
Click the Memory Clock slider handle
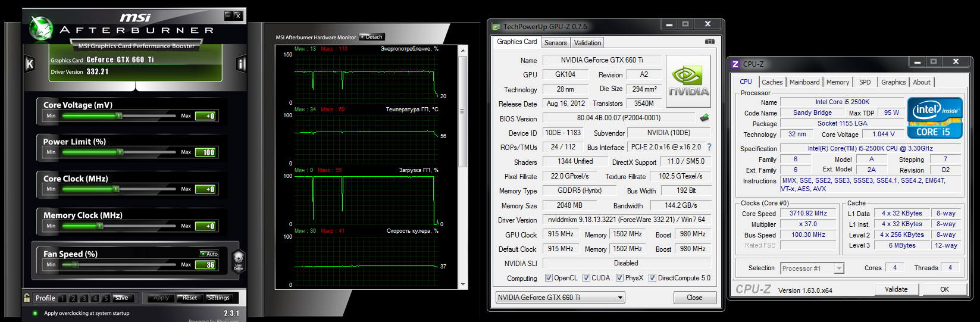(100, 226)
